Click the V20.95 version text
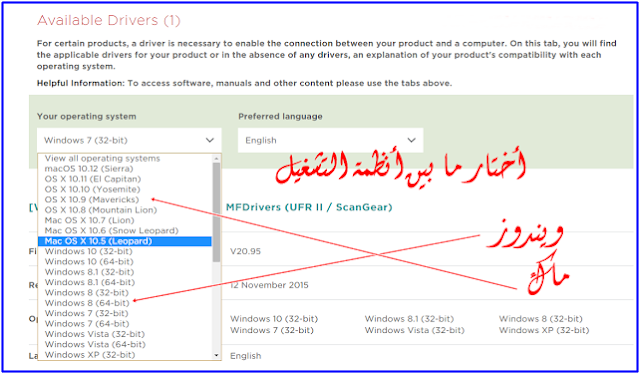This screenshot has width=640, height=374. 245,251
